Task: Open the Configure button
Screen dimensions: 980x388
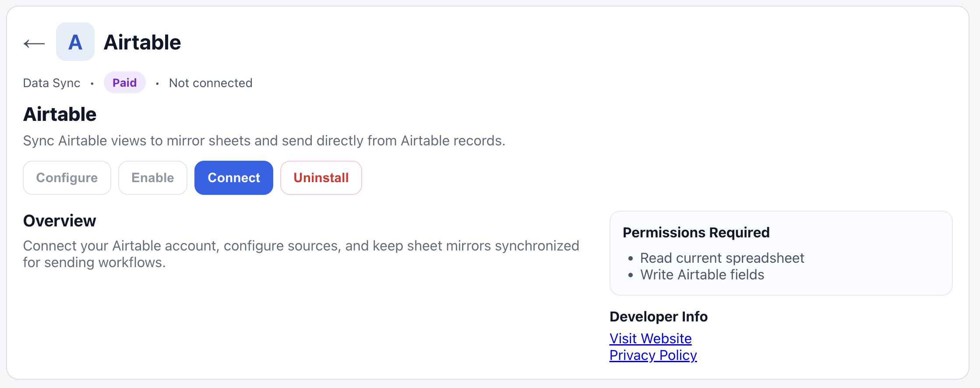Action: pyautogui.click(x=67, y=178)
